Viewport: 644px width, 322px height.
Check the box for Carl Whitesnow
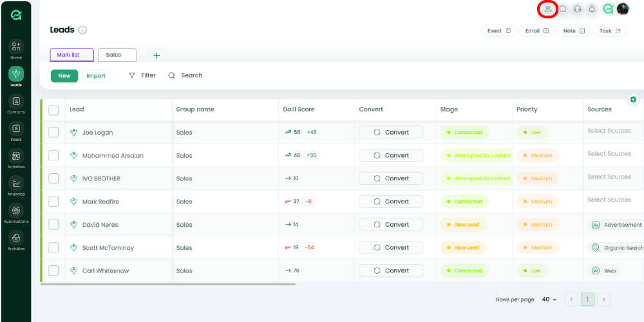54,270
